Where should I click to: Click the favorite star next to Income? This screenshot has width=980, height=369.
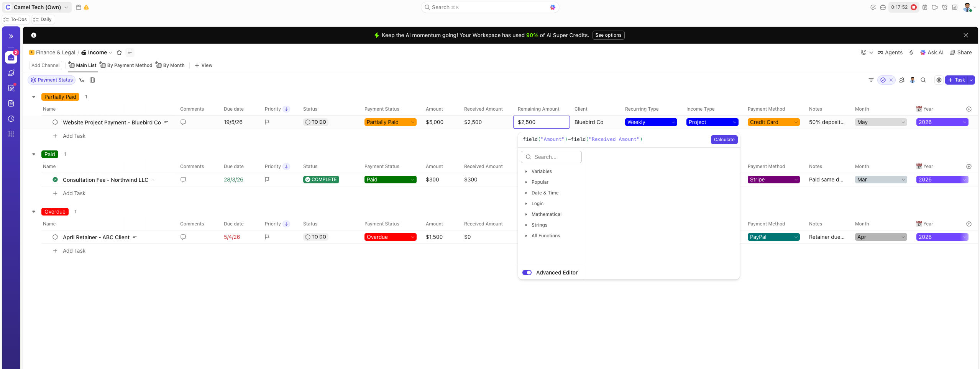click(119, 52)
